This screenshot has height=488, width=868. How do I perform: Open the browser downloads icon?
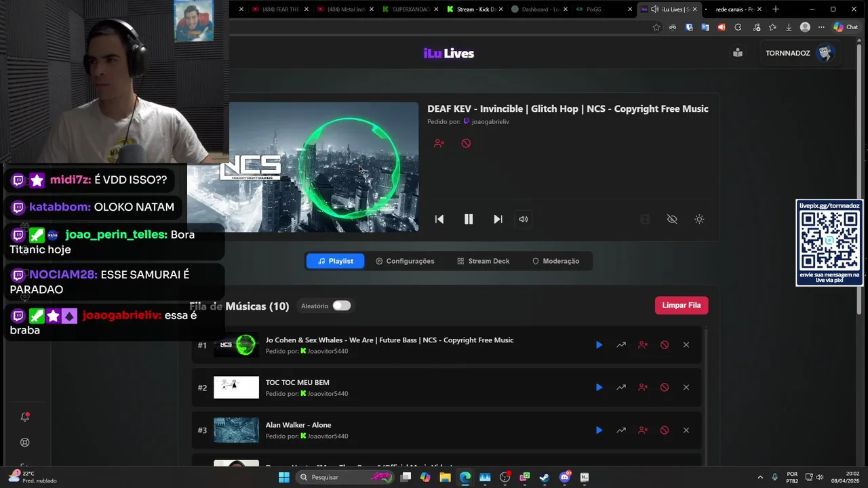tap(789, 27)
